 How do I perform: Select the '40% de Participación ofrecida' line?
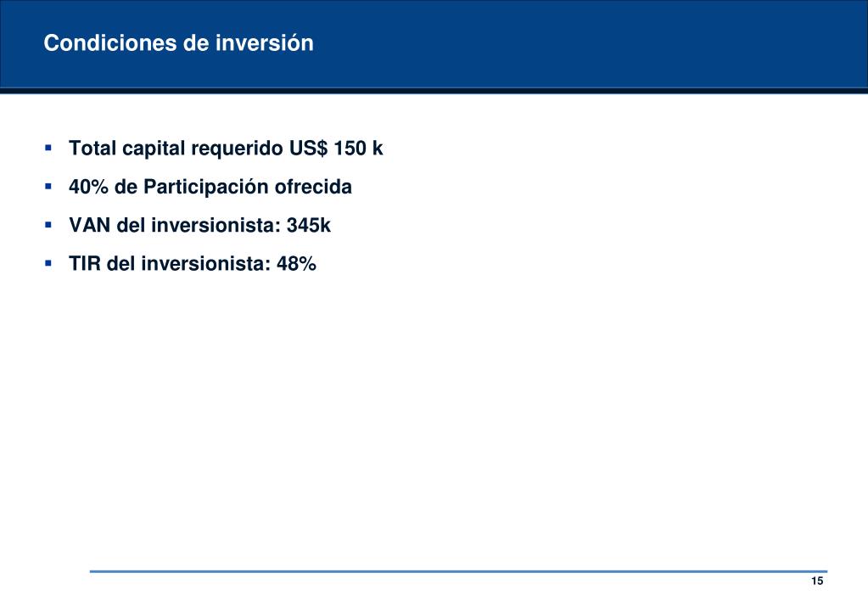click(x=210, y=188)
